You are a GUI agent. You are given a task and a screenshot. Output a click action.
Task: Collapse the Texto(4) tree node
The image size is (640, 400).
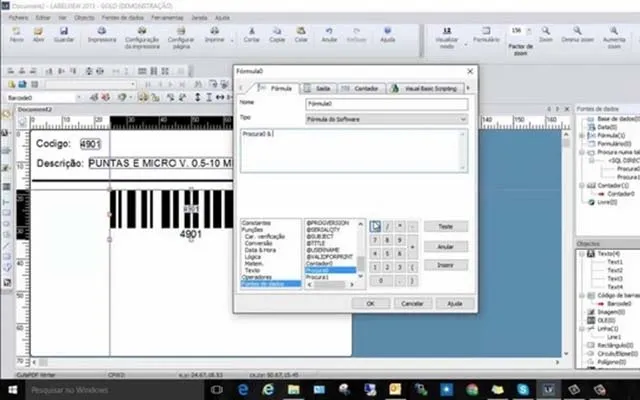click(582, 254)
